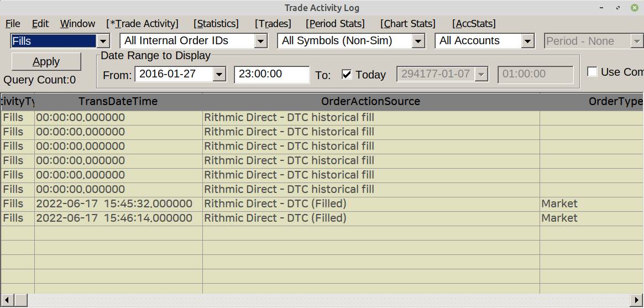The height and width of the screenshot is (308, 644).
Task: Switch to the Statistics tab
Action: click(216, 24)
